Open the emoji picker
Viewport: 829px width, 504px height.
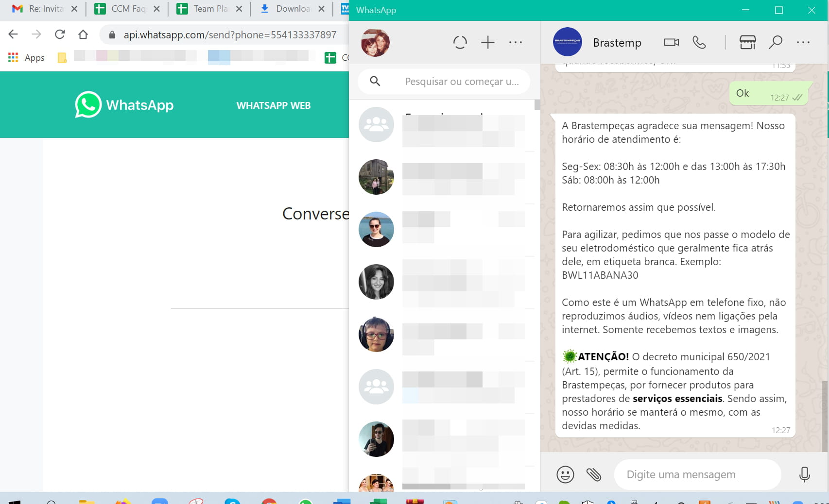565,474
